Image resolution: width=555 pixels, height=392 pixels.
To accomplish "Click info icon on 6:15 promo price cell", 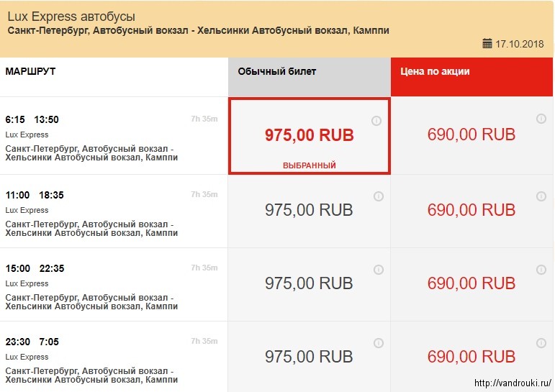I will click(x=541, y=119).
